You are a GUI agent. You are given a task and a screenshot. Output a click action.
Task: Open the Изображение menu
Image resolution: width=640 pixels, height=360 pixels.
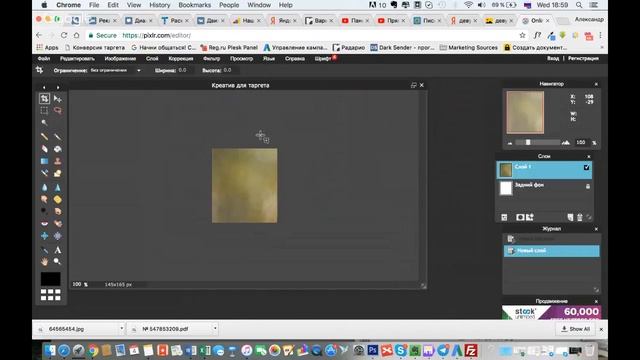120,58
